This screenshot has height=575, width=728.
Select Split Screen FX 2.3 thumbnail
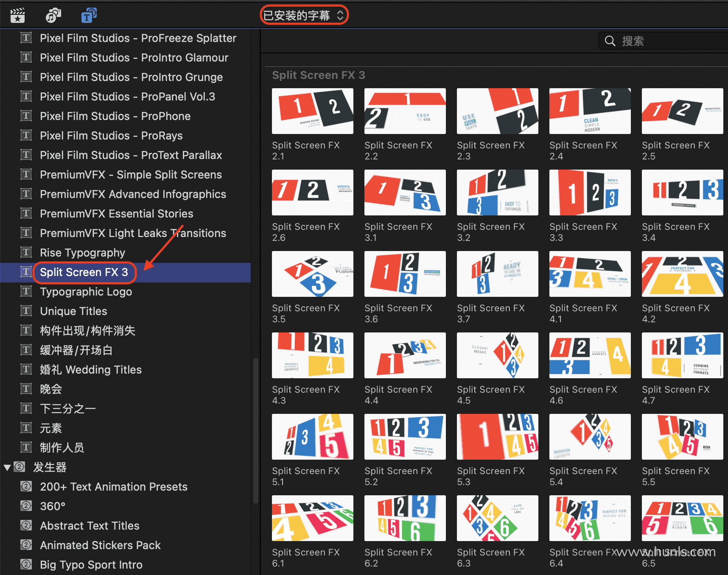coord(498,111)
